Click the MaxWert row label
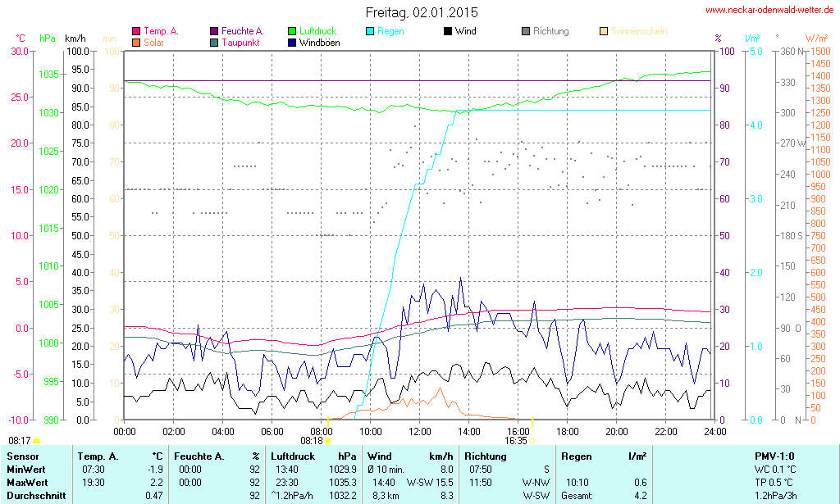This screenshot has height=504, width=840. coord(27,483)
